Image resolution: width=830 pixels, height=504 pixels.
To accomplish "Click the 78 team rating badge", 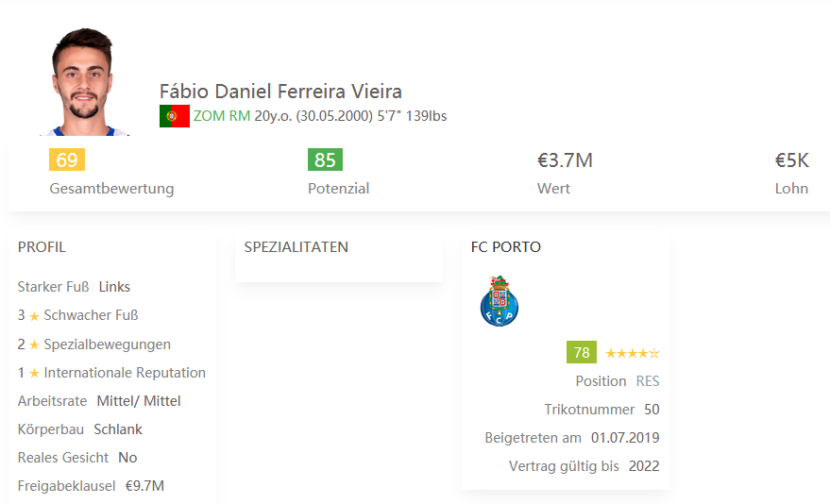I will click(582, 352).
